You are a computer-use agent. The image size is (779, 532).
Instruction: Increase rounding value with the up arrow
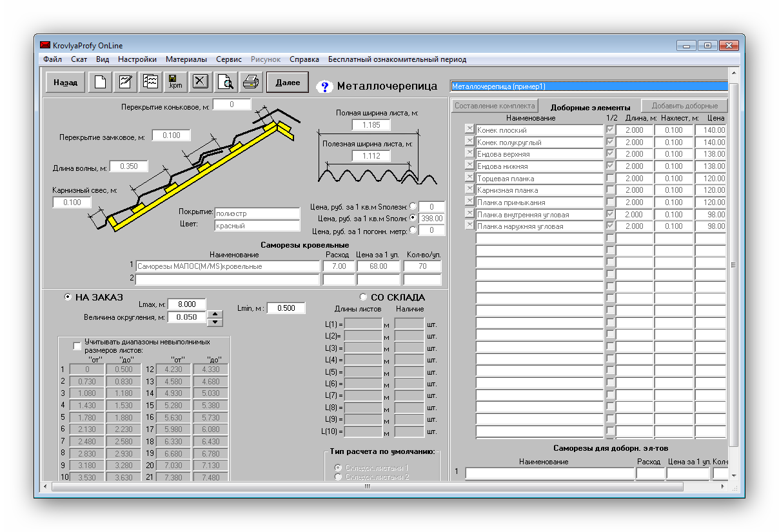[x=216, y=314]
